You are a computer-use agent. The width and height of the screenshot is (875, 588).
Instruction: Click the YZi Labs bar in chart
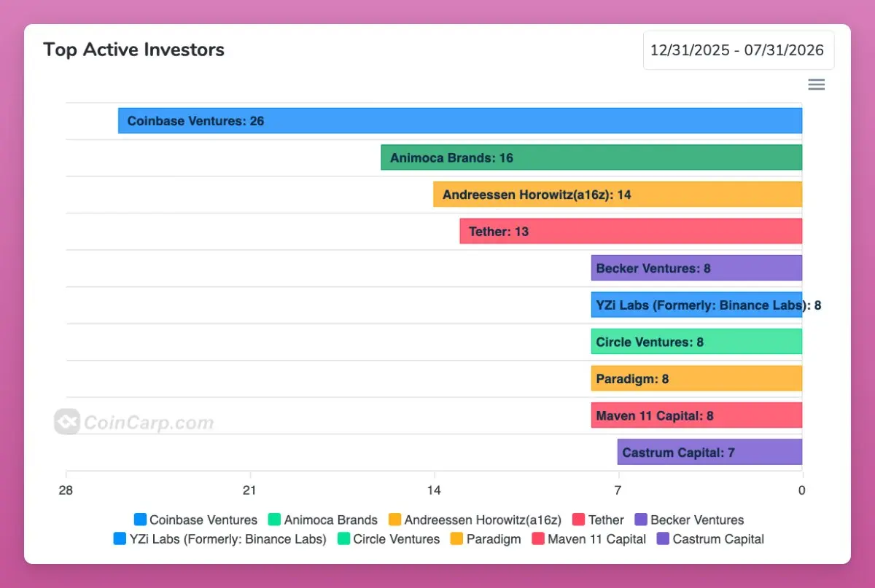coord(696,305)
